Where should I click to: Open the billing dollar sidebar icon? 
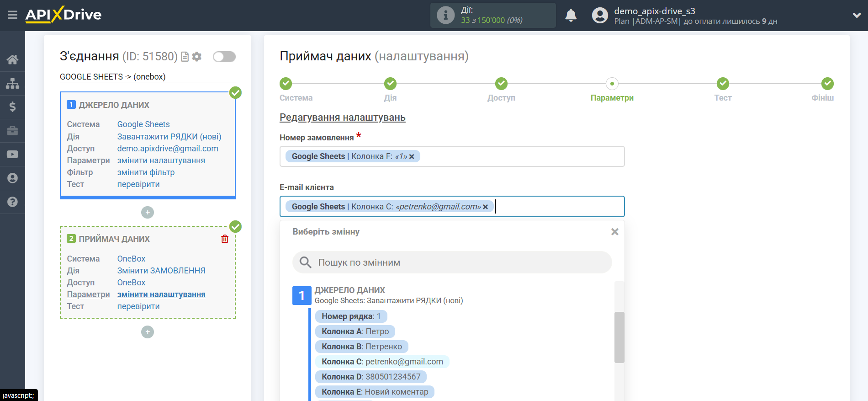click(12, 107)
